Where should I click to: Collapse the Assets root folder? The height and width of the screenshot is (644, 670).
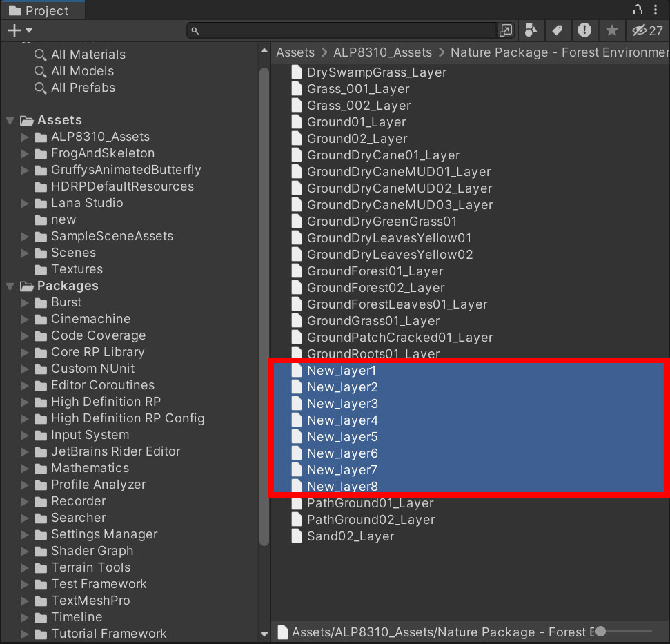pyautogui.click(x=10, y=121)
